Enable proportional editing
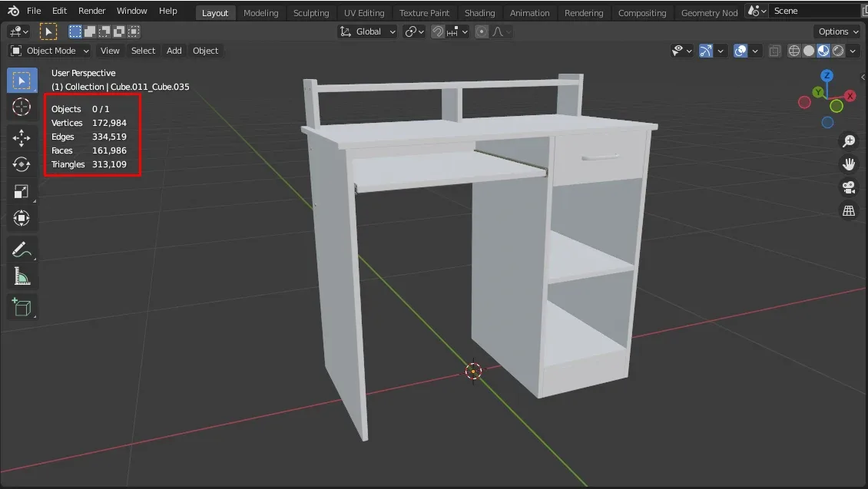The width and height of the screenshot is (868, 489). point(481,31)
